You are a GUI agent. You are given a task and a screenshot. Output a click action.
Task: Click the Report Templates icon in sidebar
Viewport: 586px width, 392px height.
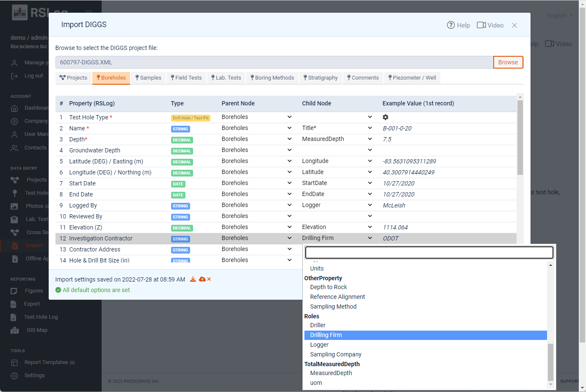click(x=14, y=363)
